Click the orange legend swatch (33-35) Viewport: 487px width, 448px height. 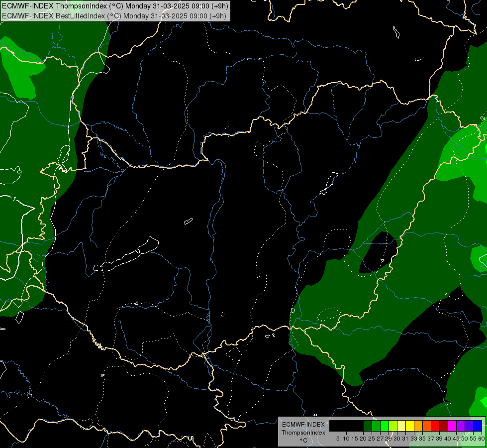tap(418, 426)
